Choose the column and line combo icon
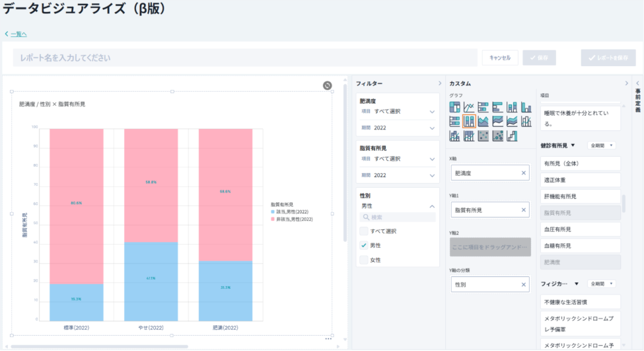644x351 pixels. click(526, 121)
